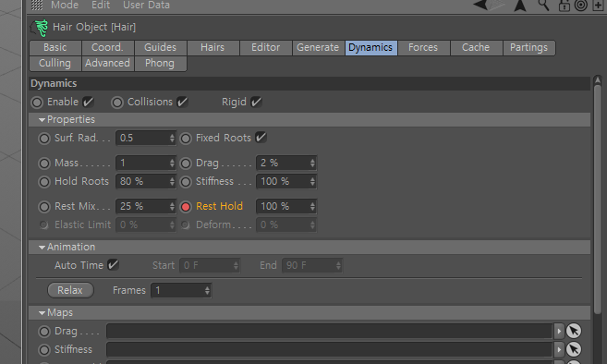Click the Stiffness map picker arrow icon
Screen dimensions: 607x364
(x=574, y=349)
